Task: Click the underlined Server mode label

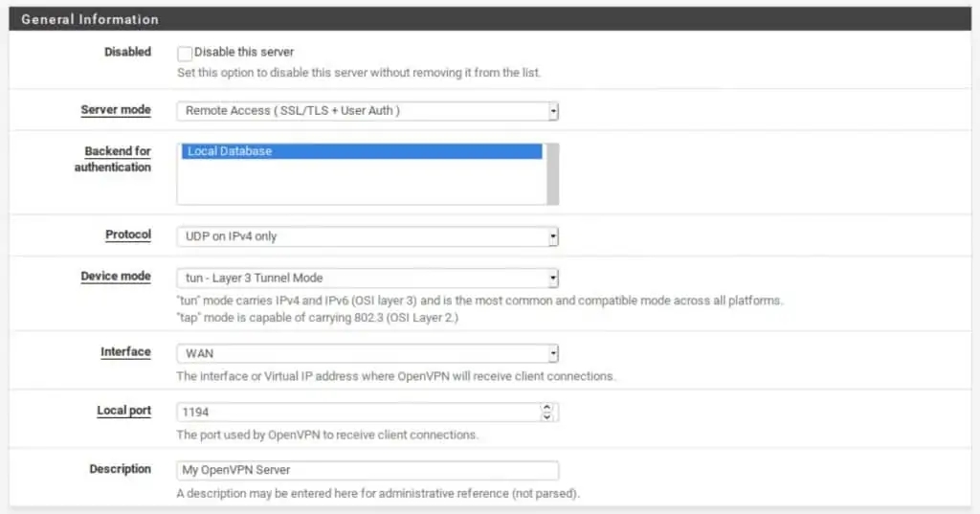Action: coord(116,110)
